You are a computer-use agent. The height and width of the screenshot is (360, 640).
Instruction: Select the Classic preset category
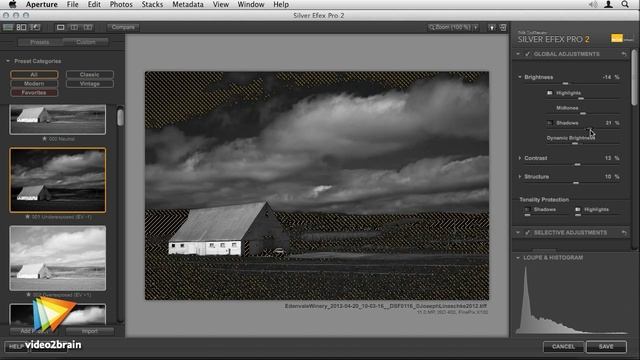(89, 75)
